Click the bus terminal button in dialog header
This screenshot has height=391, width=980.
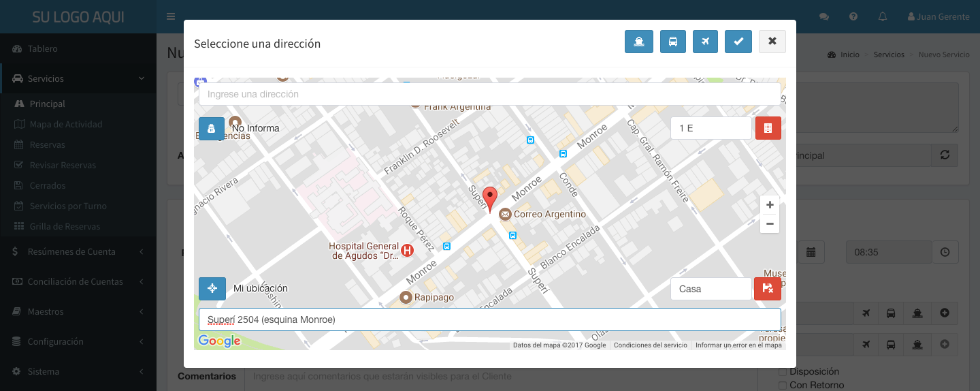tap(672, 42)
